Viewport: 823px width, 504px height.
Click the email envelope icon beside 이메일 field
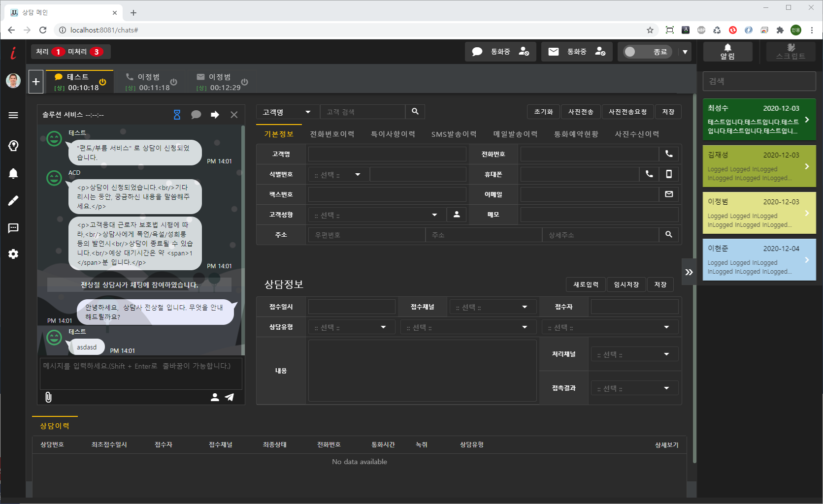coord(669,194)
